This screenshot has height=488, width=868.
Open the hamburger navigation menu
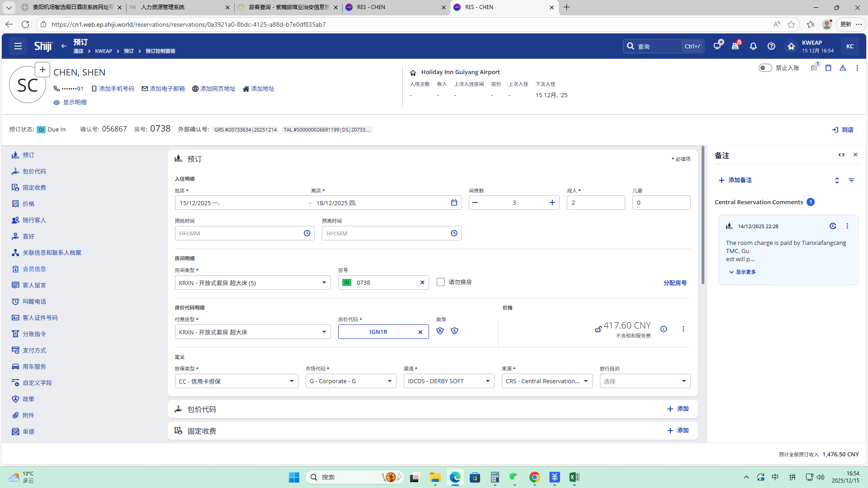[x=18, y=46]
